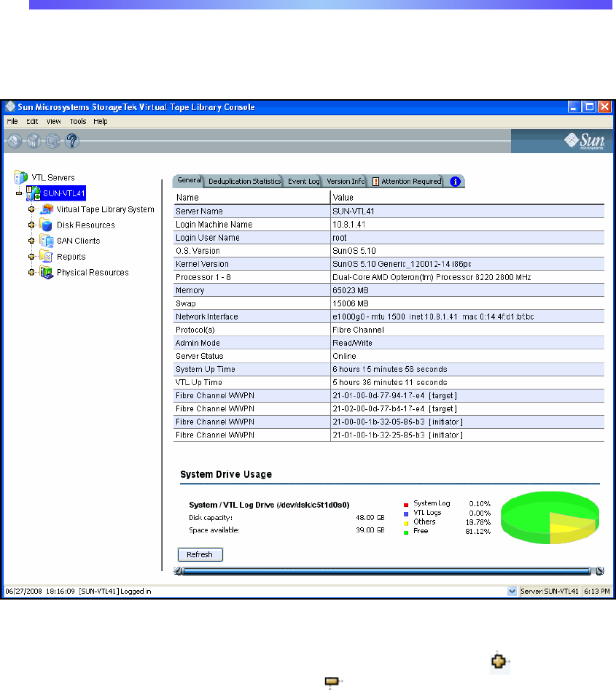Select SUN-VTL41 in the server tree
This screenshot has width=616, height=690.
[x=63, y=193]
